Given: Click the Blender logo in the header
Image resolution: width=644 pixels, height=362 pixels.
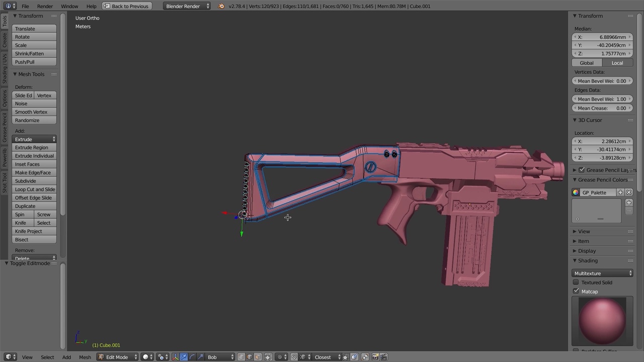Looking at the screenshot, I should [221, 6].
